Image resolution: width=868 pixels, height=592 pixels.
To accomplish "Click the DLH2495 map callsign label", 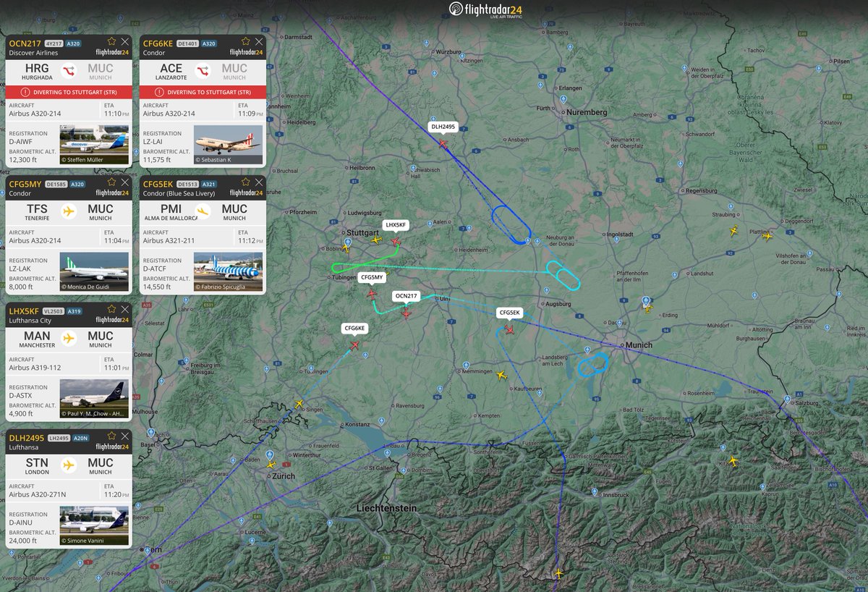I will pos(443,127).
